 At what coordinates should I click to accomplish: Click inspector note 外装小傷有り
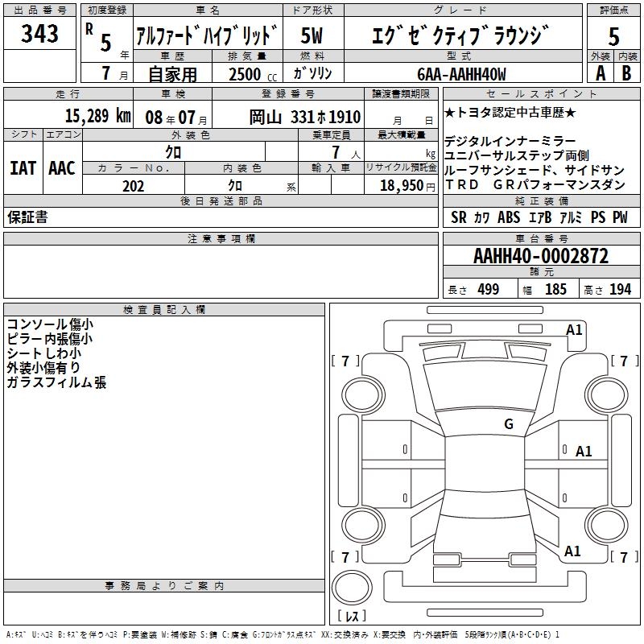coord(43,368)
